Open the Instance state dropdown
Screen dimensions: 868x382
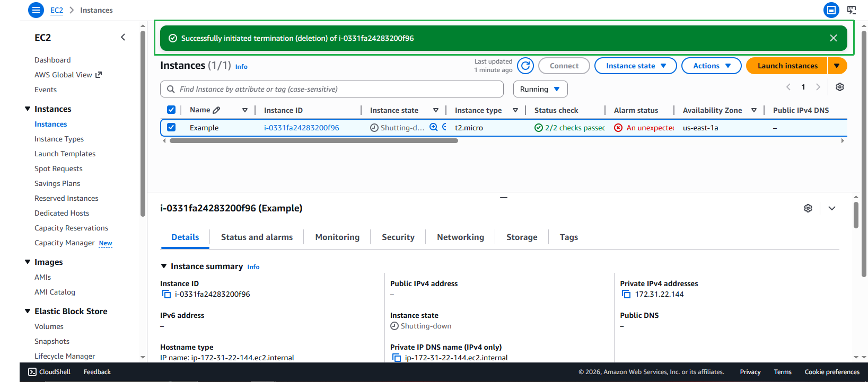(636, 66)
